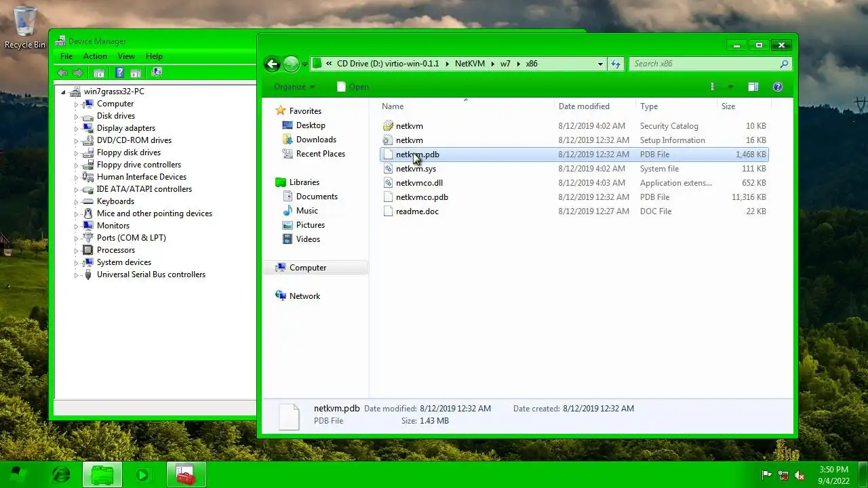Launch Internet Explorer from the taskbar
868x488 pixels.
[61, 474]
